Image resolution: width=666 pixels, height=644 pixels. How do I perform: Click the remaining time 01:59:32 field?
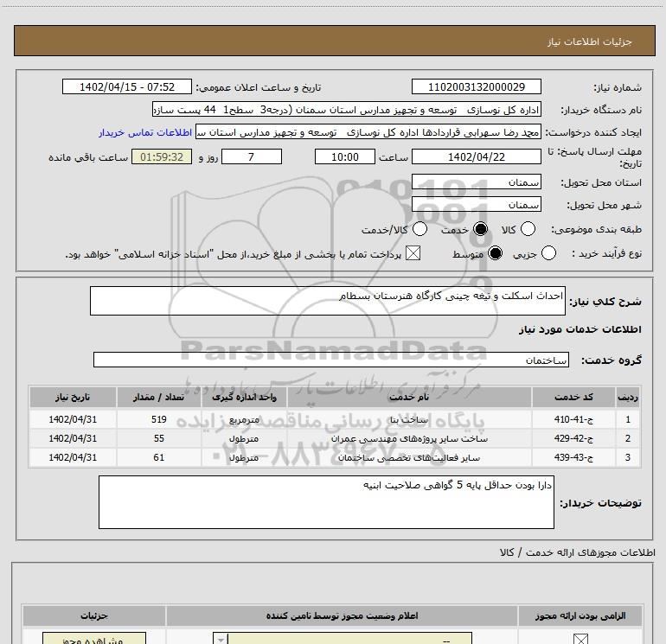[x=162, y=156]
